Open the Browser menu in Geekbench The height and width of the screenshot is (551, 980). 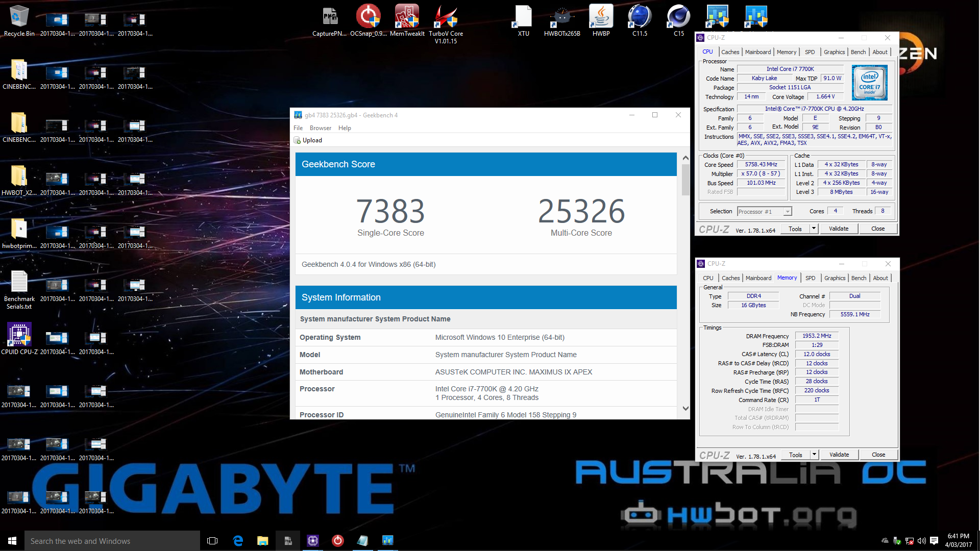[321, 128]
